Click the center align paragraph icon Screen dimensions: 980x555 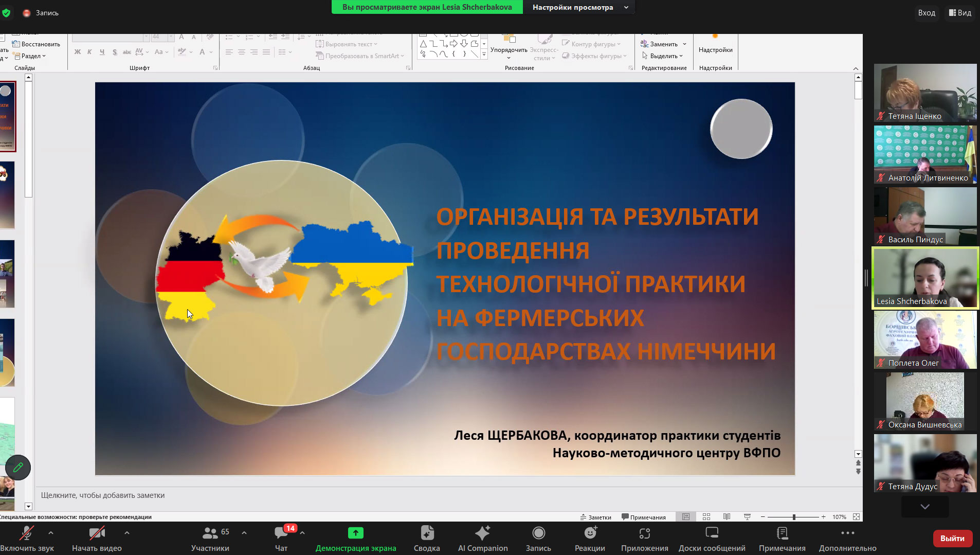point(242,52)
